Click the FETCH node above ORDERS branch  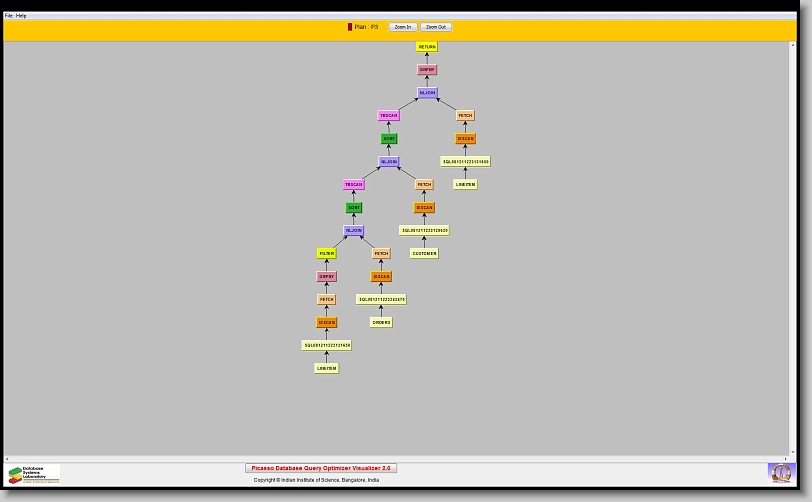coord(381,254)
